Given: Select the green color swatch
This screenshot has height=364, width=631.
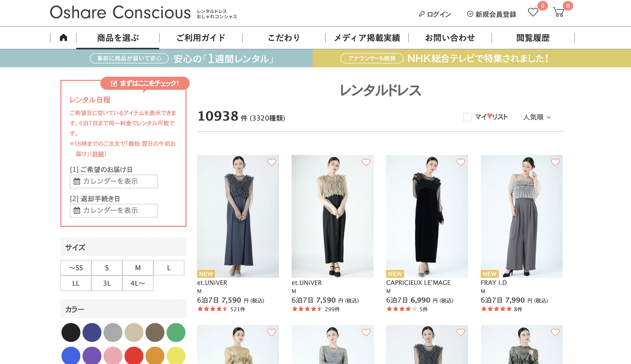Looking at the screenshot, I should (176, 332).
